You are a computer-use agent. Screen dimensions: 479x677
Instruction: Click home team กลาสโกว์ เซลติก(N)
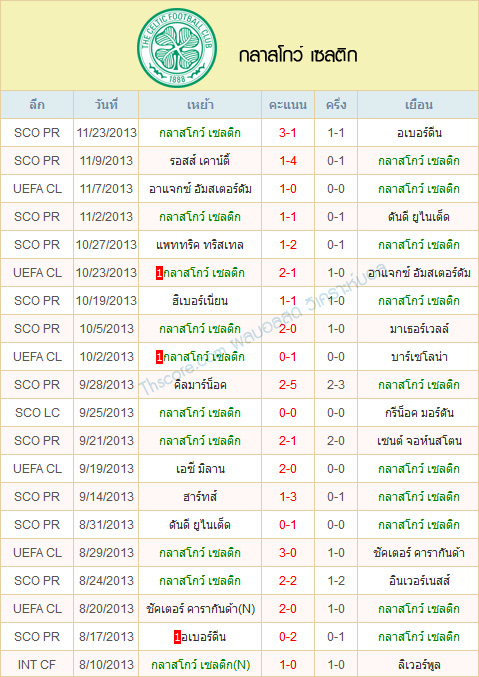pos(200,665)
